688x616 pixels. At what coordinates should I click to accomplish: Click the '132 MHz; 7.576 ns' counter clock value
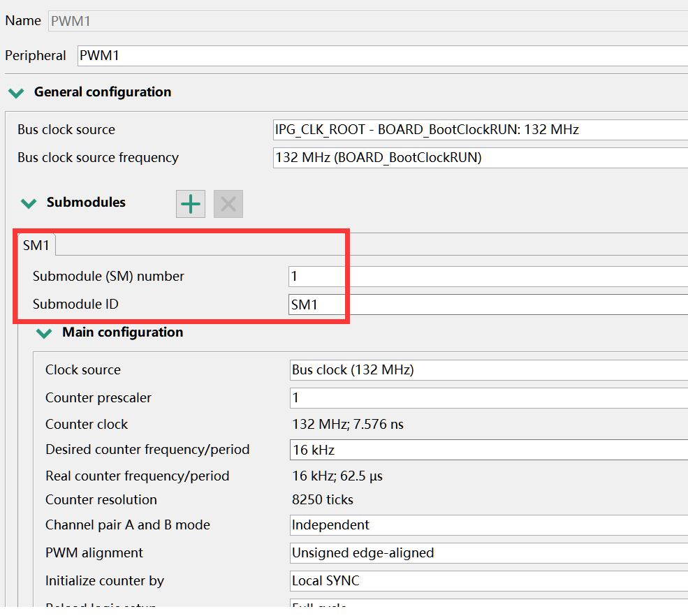point(348,424)
